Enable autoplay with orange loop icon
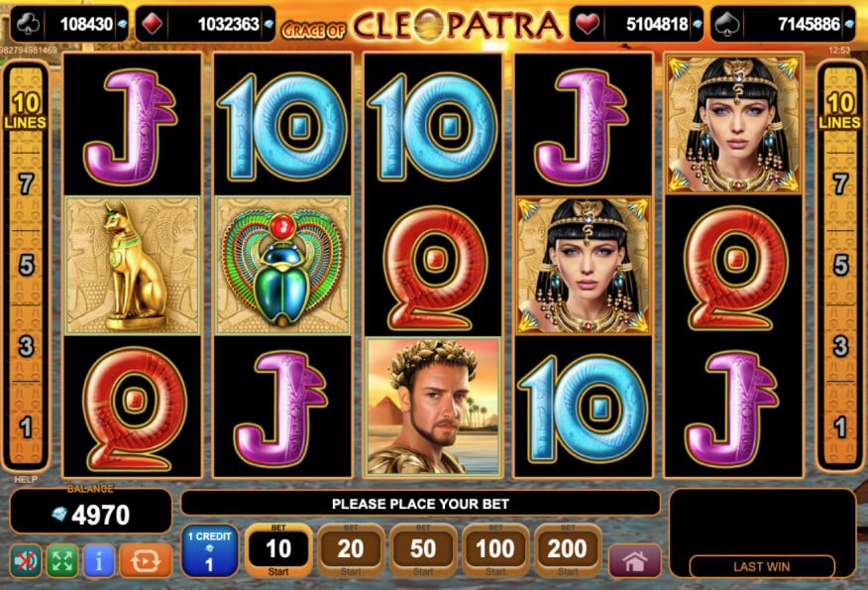Image resolution: width=868 pixels, height=590 pixels. (146, 561)
